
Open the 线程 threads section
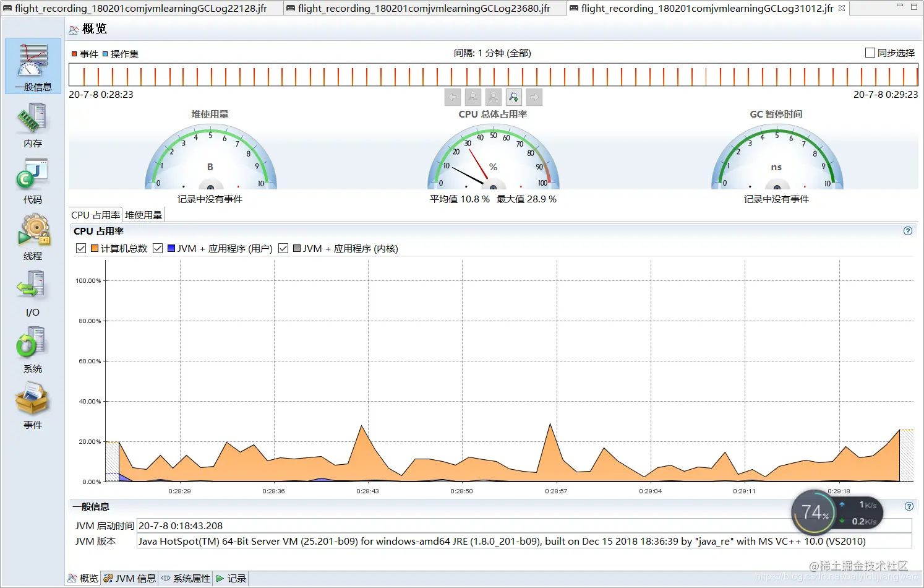point(33,238)
